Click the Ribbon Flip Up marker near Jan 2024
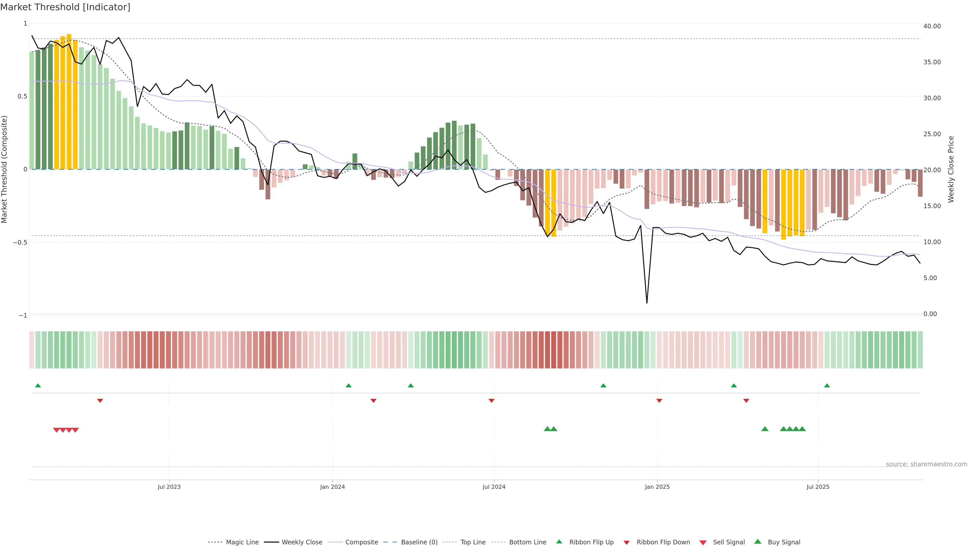This screenshot has height=551, width=980. [x=348, y=386]
